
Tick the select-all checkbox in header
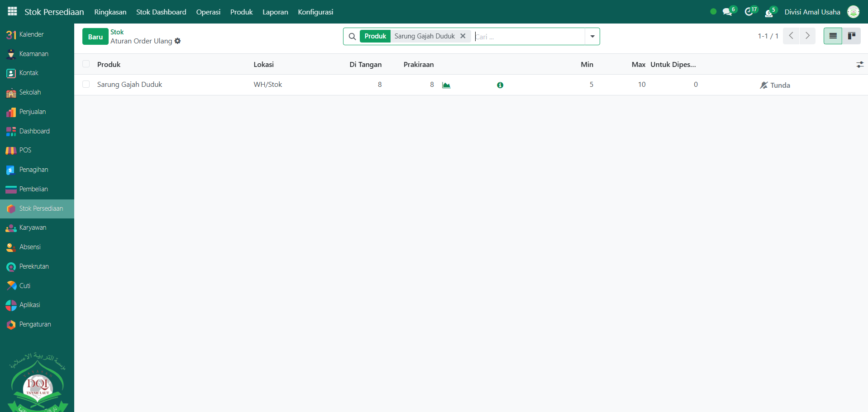(86, 64)
